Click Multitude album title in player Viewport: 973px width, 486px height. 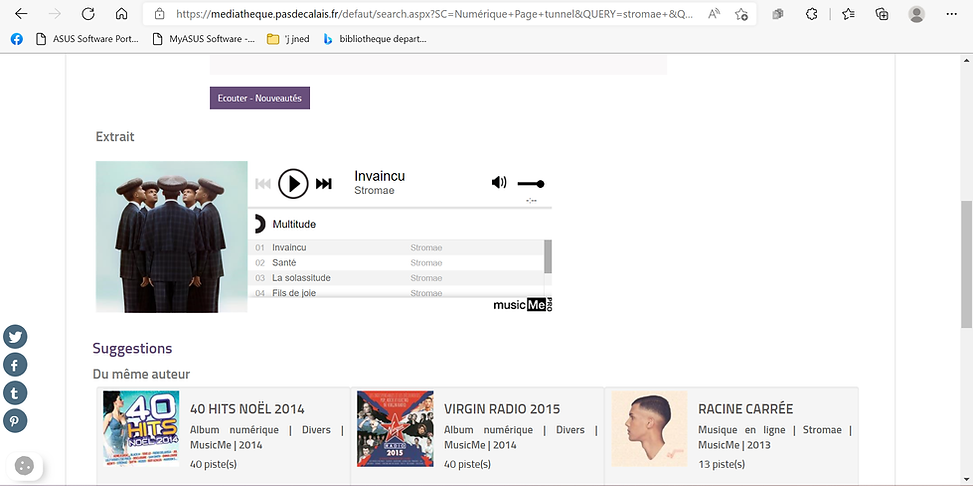click(x=294, y=224)
